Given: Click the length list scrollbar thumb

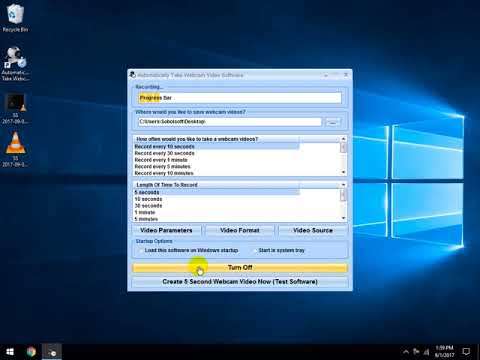Looking at the screenshot, I should coord(343,195).
